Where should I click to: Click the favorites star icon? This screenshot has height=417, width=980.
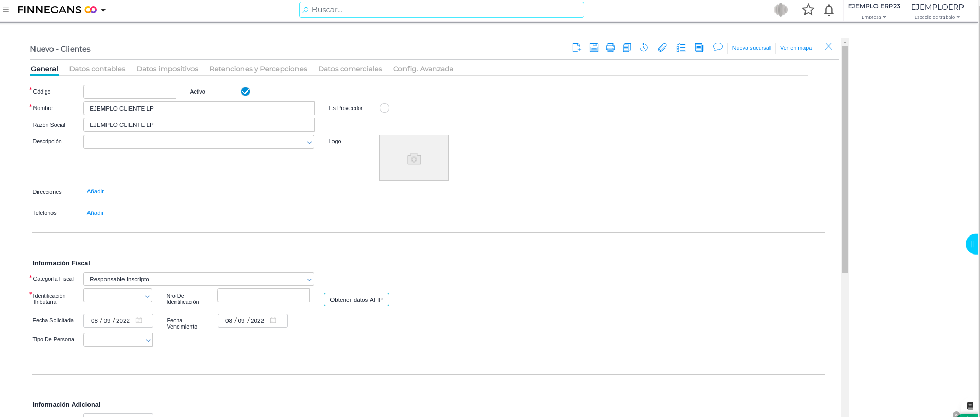click(808, 10)
